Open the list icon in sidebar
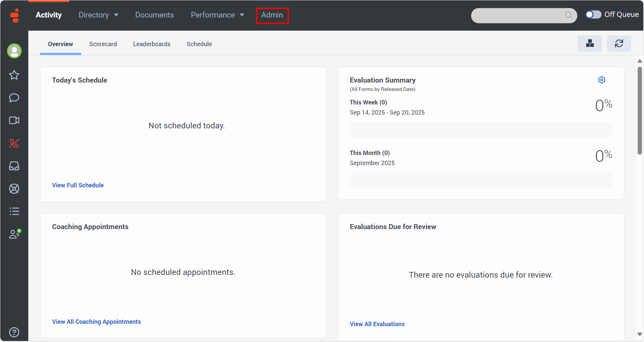Viewport: 644px width, 342px height. (x=14, y=211)
